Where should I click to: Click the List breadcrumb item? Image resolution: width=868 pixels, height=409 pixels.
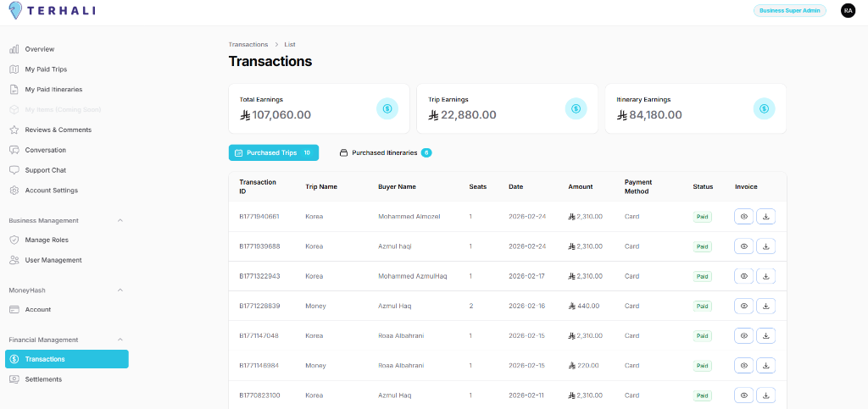tap(290, 44)
